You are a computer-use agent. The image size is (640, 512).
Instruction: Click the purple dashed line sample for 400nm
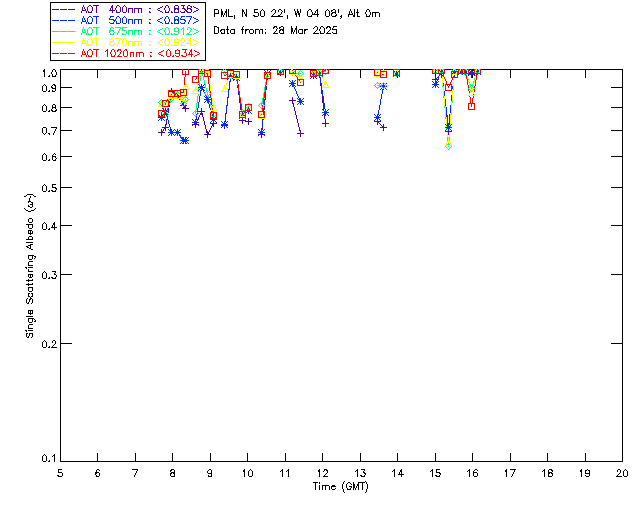(x=65, y=9)
